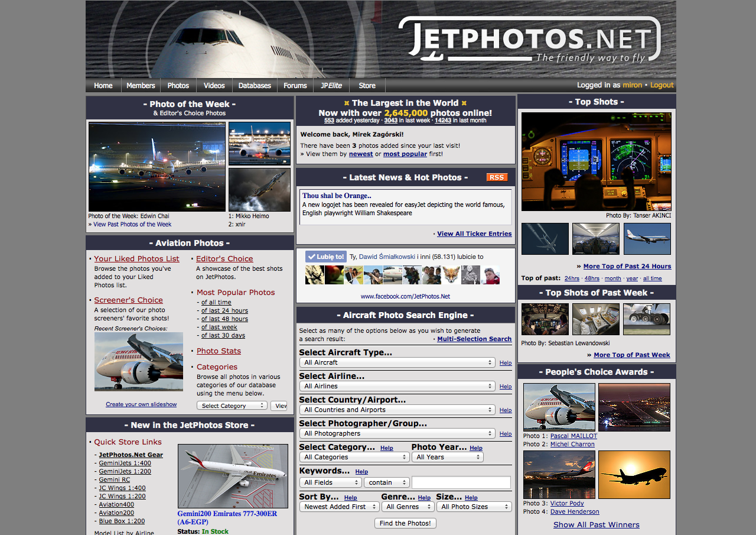Open the All Categories dropdown
This screenshot has width=756, height=535.
point(354,457)
